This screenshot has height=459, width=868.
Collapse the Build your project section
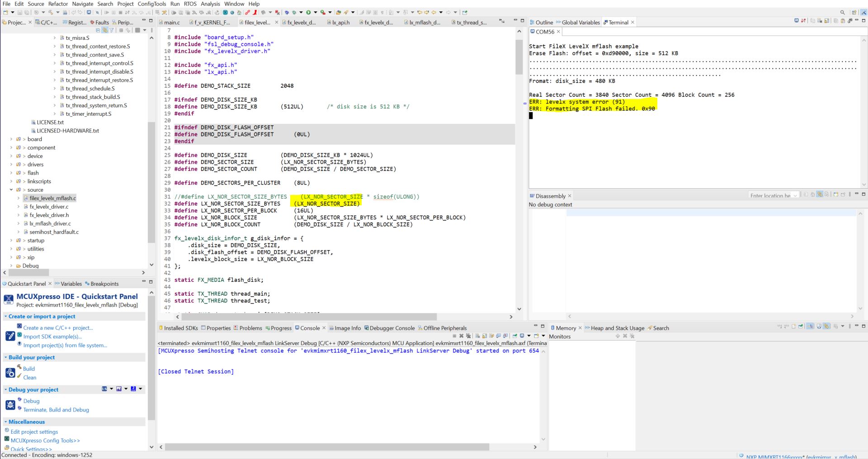click(x=5, y=357)
